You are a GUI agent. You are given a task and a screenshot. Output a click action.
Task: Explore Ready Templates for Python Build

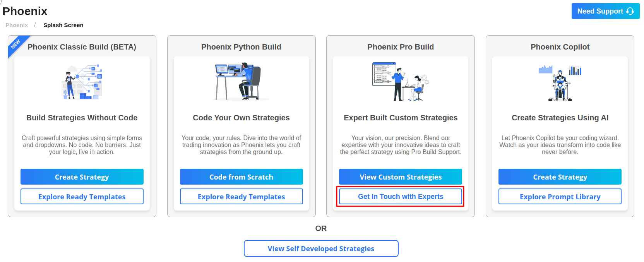click(x=241, y=197)
